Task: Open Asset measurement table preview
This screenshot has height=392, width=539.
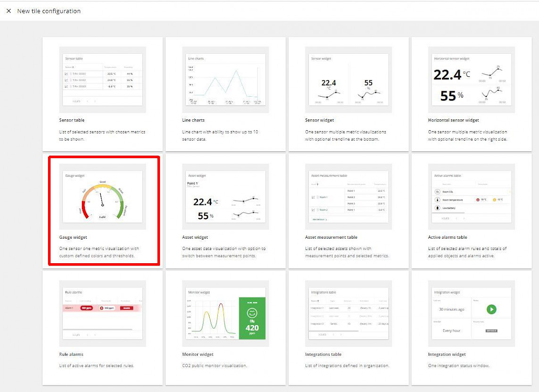Action: point(348,197)
